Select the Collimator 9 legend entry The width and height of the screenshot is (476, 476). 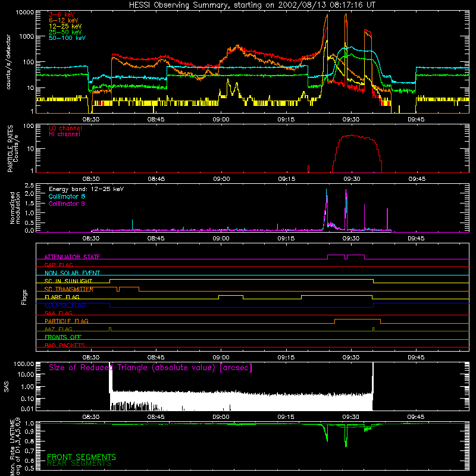coord(67,203)
